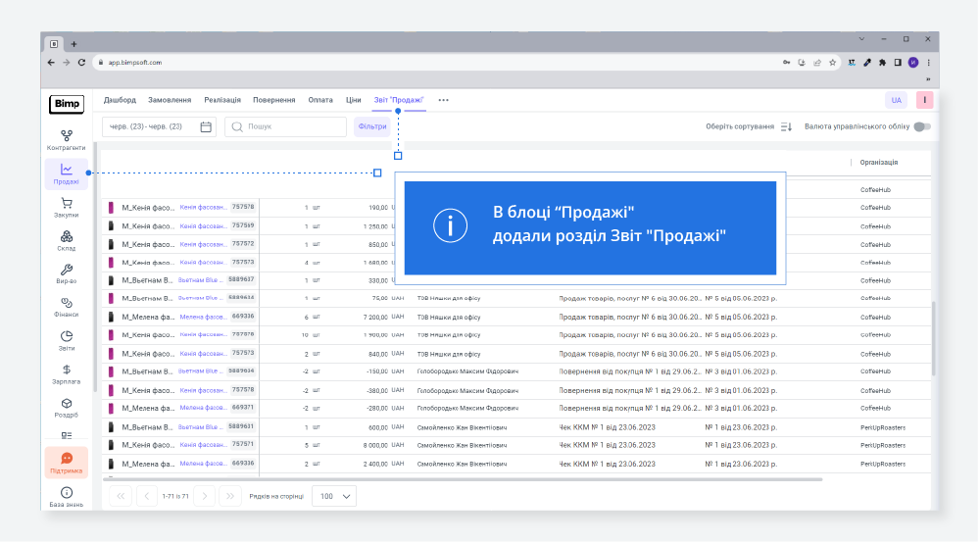Go to the next page of results

point(203,496)
